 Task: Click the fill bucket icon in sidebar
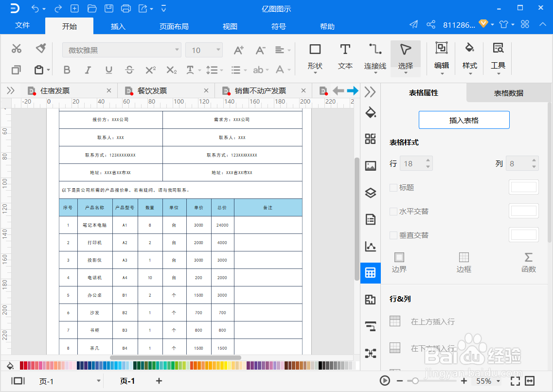(370, 112)
